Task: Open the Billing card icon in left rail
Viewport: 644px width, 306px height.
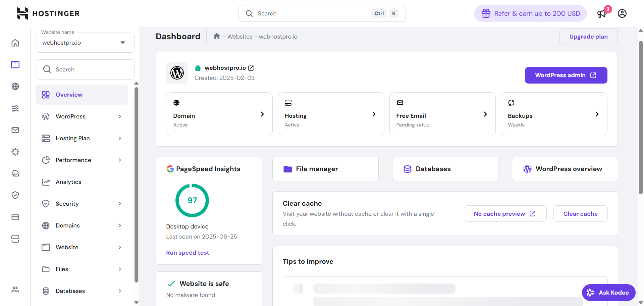Action: click(15, 217)
